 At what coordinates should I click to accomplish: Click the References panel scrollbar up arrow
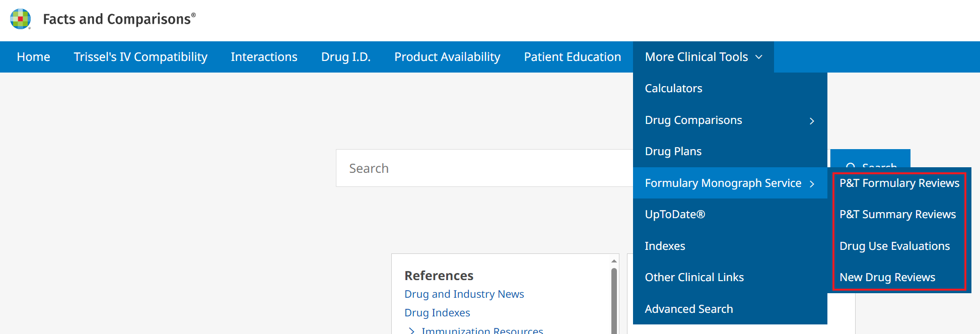pyautogui.click(x=614, y=261)
